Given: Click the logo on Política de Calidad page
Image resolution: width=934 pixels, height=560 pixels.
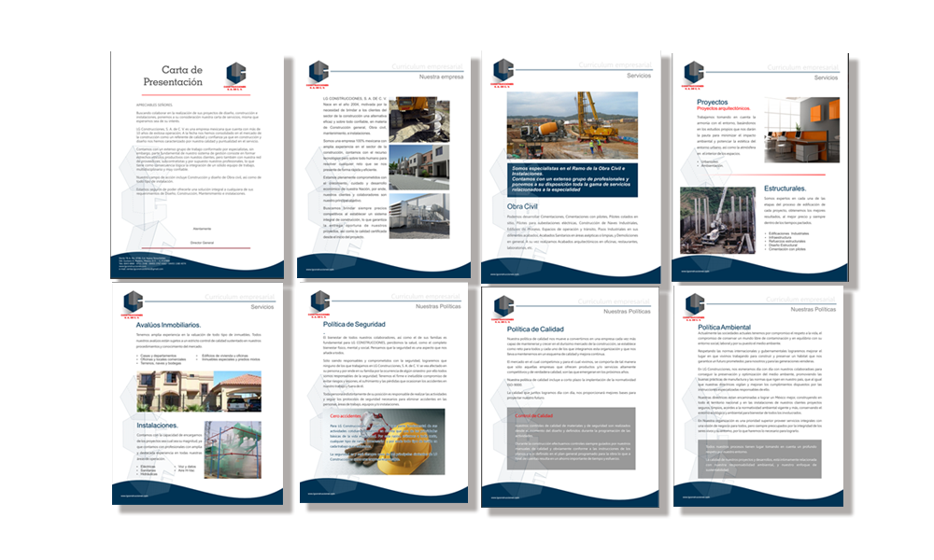Looking at the screenshot, I should click(505, 306).
